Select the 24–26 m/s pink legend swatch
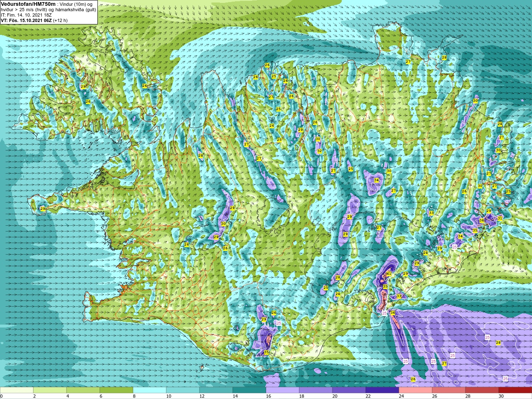The height and width of the screenshot is (399, 532). click(x=416, y=390)
